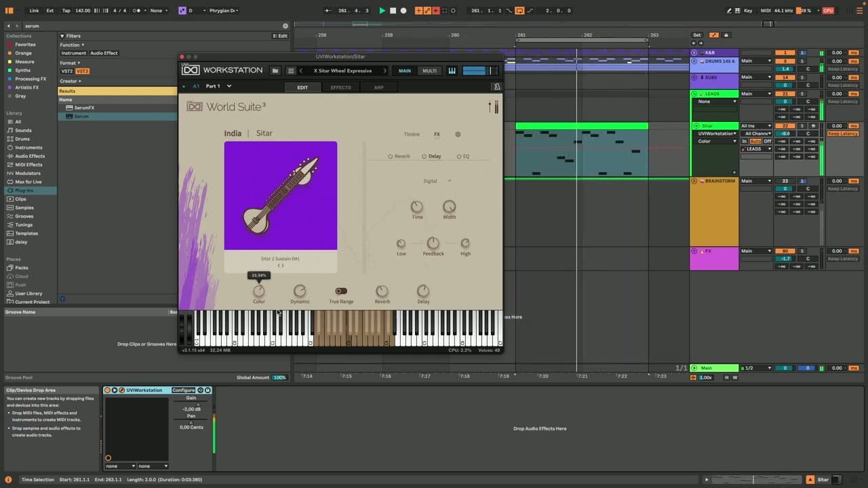Open Packs under Places
The width and height of the screenshot is (868, 488).
coord(22,268)
